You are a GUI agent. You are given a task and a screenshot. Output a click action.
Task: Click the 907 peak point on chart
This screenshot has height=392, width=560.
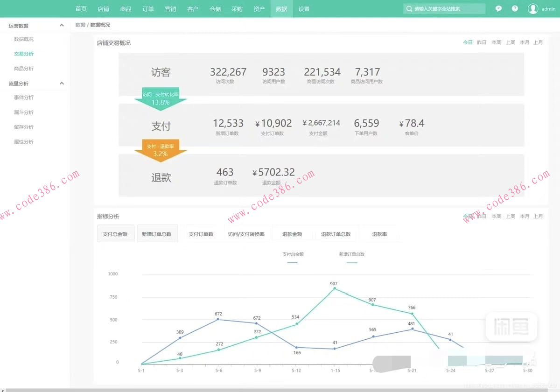334,289
